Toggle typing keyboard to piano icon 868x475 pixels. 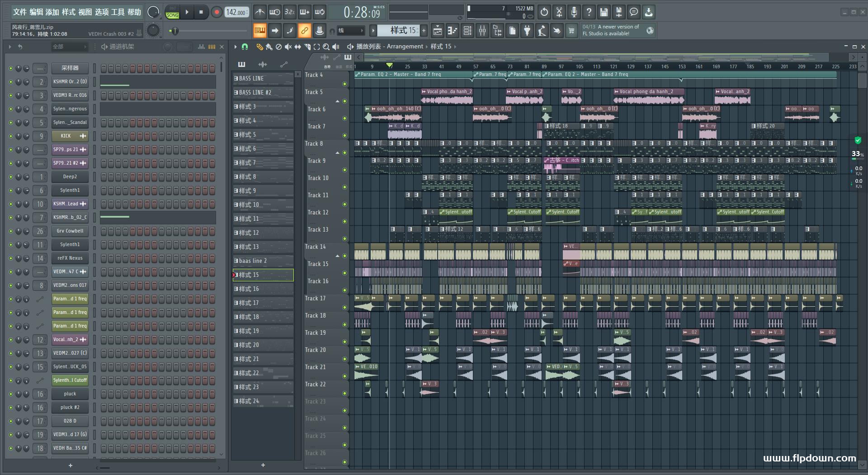tap(259, 31)
